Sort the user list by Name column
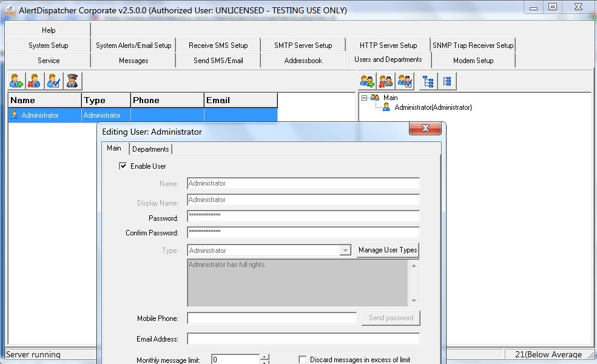This screenshot has width=597, height=364. pos(44,100)
